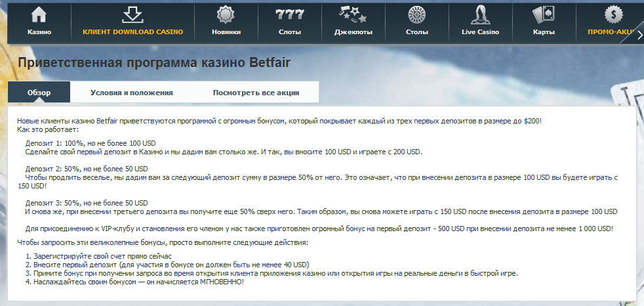Click sentence 'Сделайте свой первый депозит в Казино'
The image size is (644, 306).
pos(224,152)
